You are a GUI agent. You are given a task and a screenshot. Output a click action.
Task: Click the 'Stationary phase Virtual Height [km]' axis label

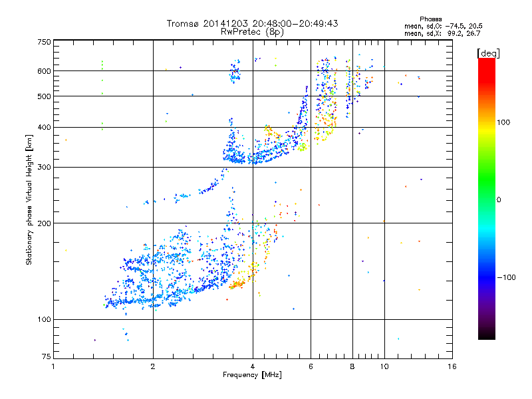point(29,200)
